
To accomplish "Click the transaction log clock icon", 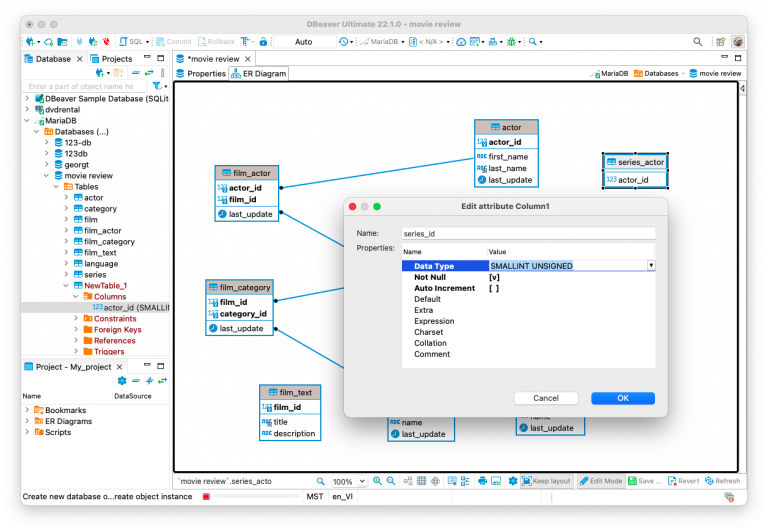I will (343, 42).
